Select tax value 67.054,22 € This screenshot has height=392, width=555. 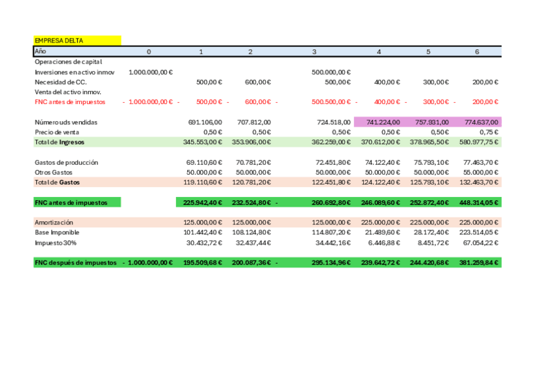tap(480, 243)
